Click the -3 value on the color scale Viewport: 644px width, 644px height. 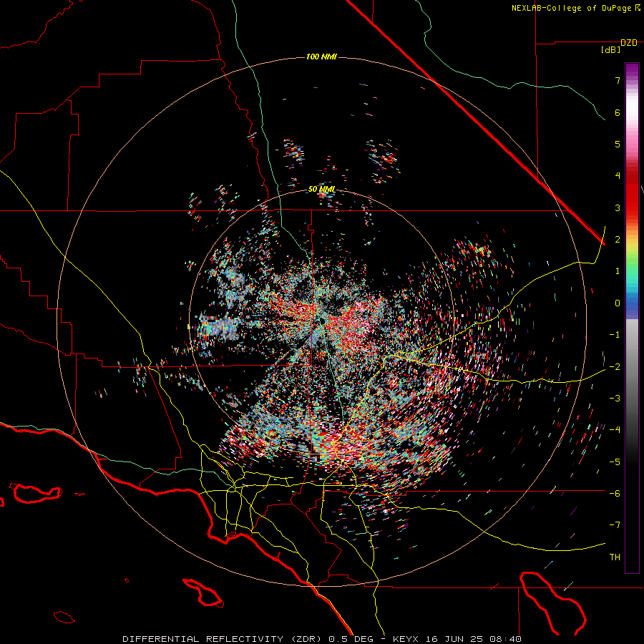[x=615, y=399]
